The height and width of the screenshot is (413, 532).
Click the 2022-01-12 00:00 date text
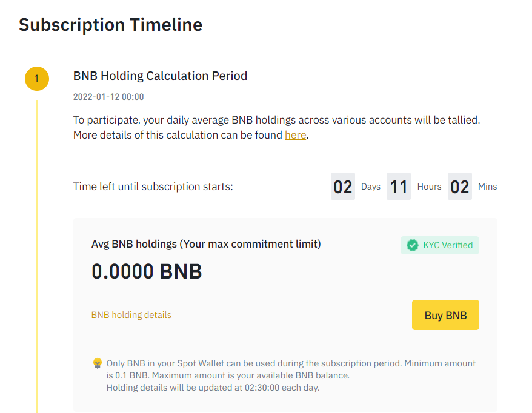tap(108, 97)
